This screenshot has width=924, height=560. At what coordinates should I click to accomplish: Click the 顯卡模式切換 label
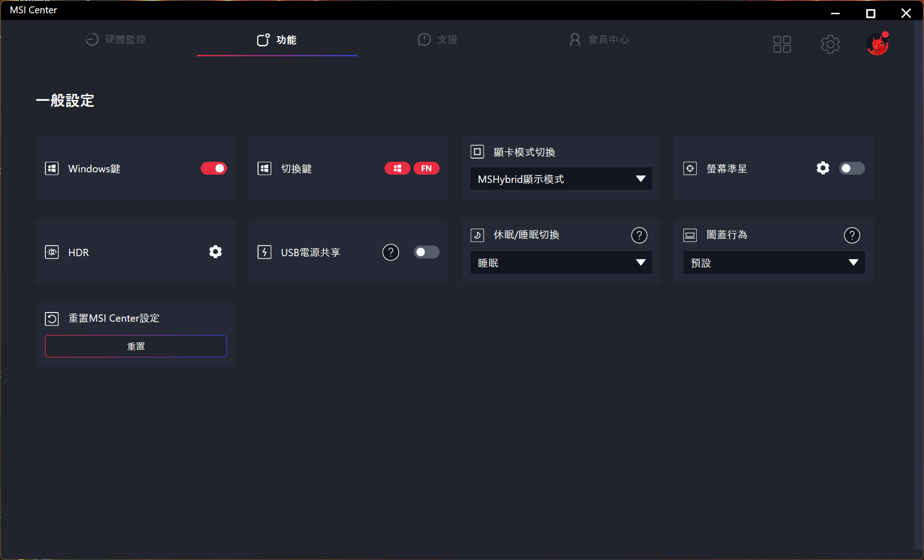524,152
